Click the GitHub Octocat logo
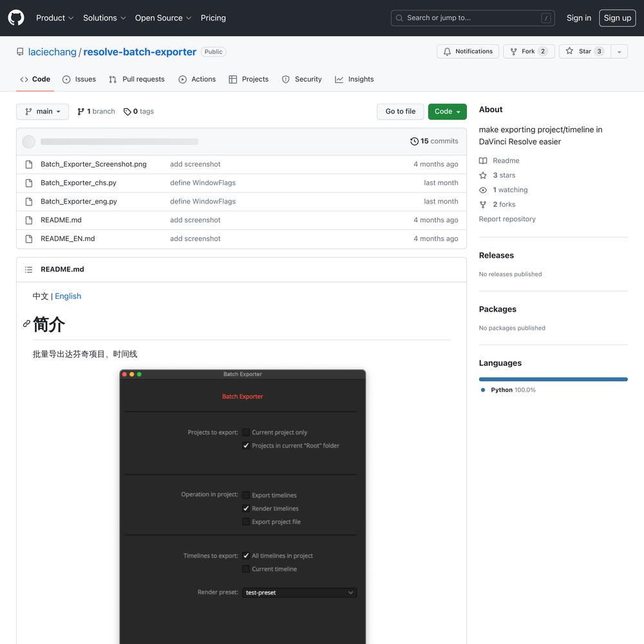The width and height of the screenshot is (644, 644). [16, 17]
